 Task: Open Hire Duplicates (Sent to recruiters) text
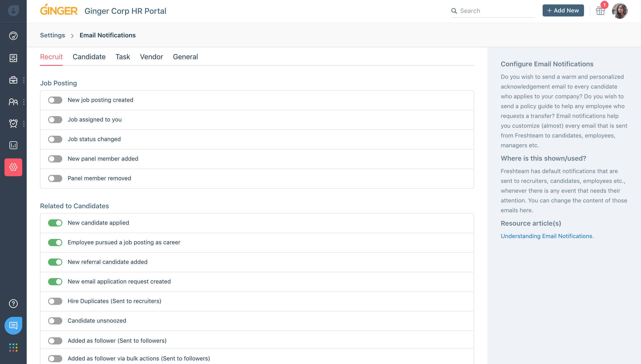114,301
